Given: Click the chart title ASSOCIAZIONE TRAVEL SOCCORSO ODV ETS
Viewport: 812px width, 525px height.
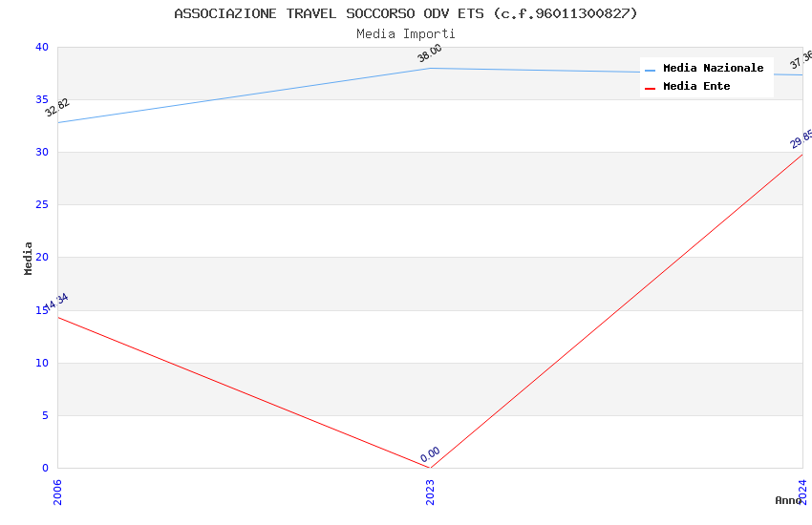Looking at the screenshot, I should click(x=405, y=13).
